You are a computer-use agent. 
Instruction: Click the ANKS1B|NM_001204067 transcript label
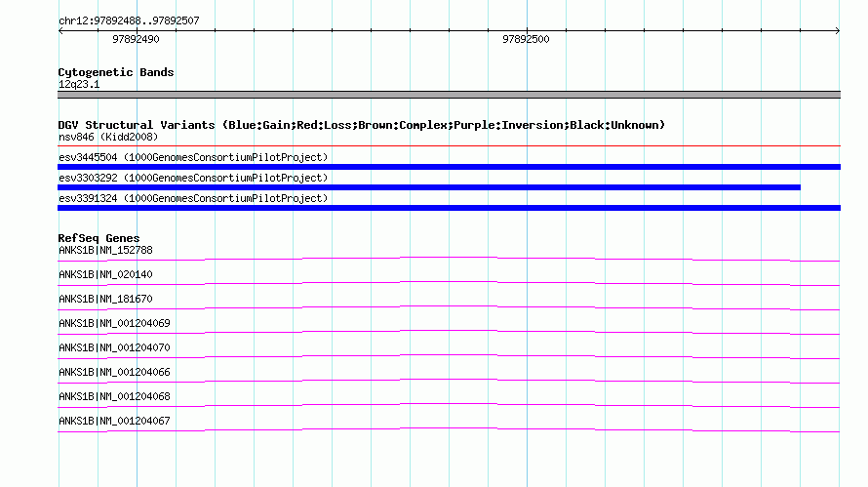coord(114,421)
